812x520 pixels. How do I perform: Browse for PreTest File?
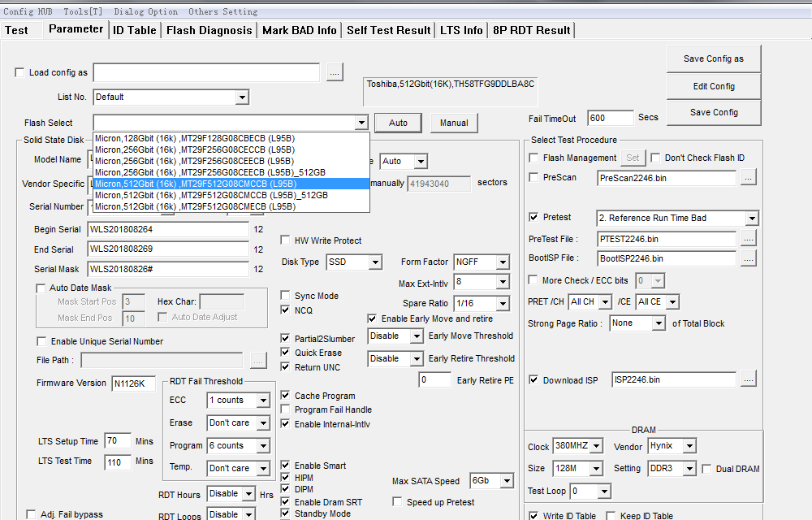click(x=748, y=239)
